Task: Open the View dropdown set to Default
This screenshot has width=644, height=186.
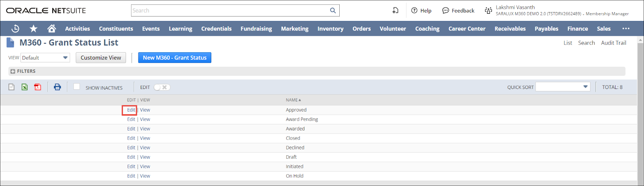Action: pyautogui.click(x=45, y=58)
